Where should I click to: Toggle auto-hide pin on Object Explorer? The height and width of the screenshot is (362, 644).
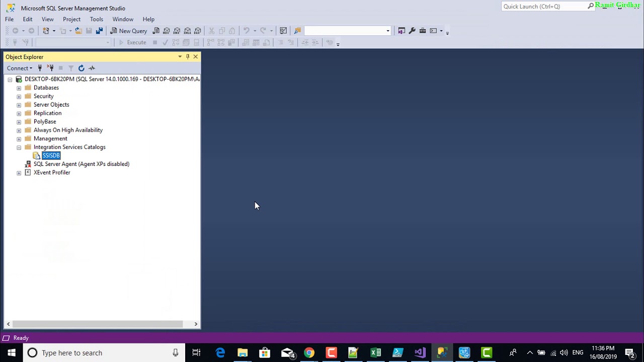pos(188,57)
